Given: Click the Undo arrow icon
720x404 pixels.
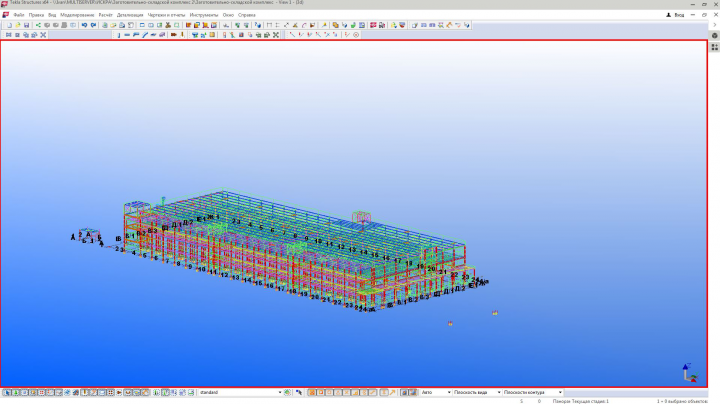Looking at the screenshot, I should (x=83, y=25).
